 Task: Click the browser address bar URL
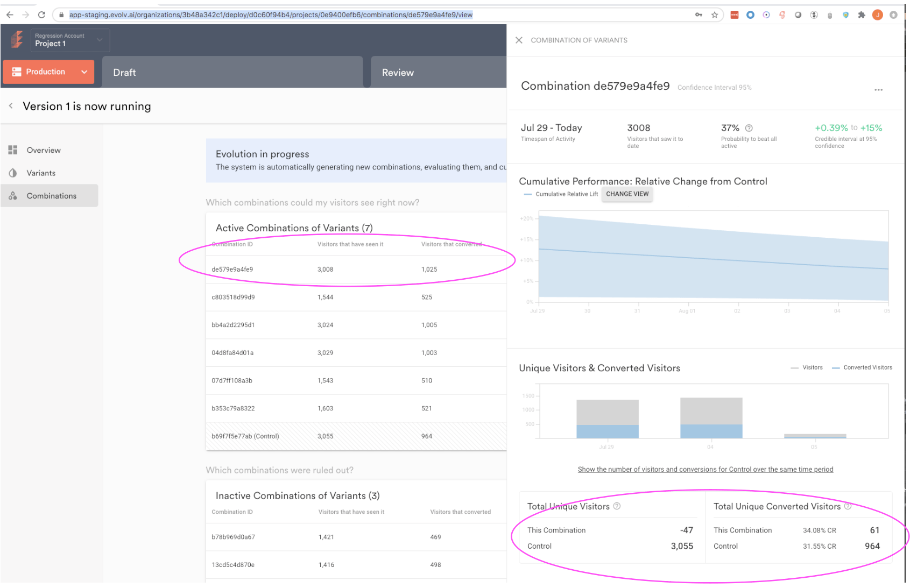click(271, 15)
